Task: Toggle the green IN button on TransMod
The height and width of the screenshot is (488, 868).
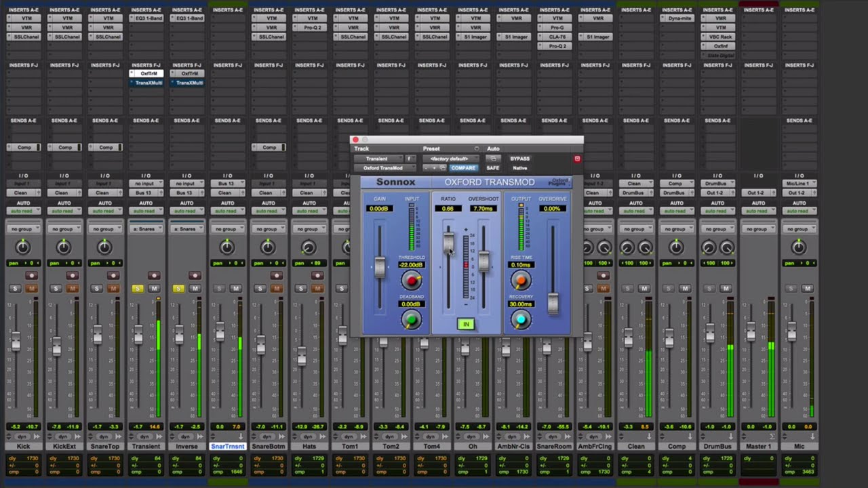Action: (x=466, y=325)
